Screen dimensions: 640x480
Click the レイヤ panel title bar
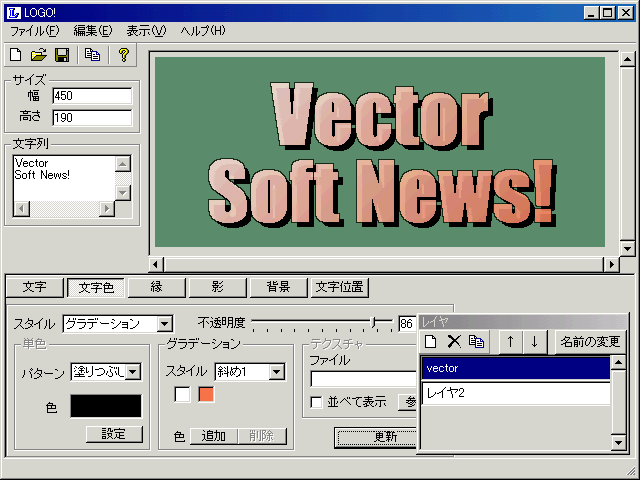[x=524, y=322]
